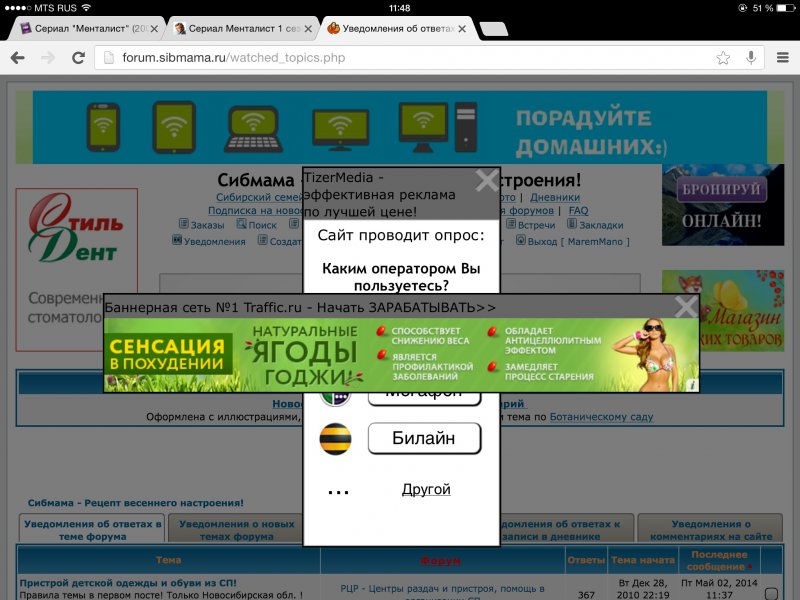
Task: Open the Уведомления об ответах в теме форума tab
Action: click(x=92, y=530)
